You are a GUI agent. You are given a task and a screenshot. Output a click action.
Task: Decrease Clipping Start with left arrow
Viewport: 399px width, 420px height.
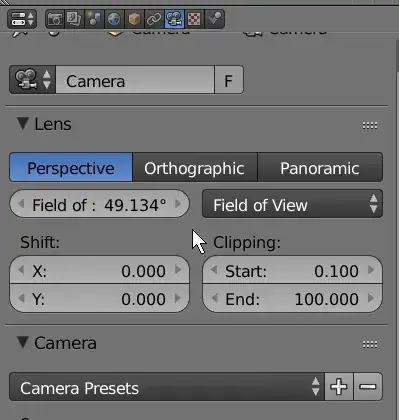(x=214, y=270)
